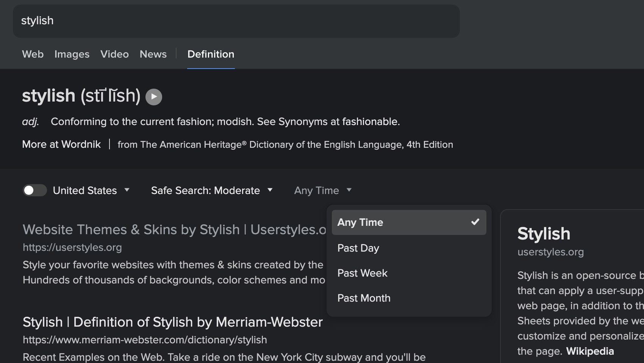Choose Past Day from the time menu

(409, 248)
